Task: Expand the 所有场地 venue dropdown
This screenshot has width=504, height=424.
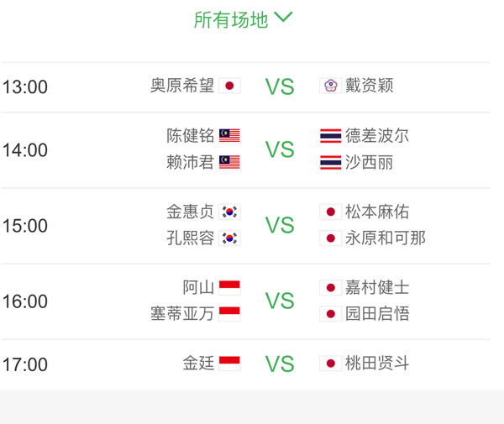Action: tap(244, 19)
